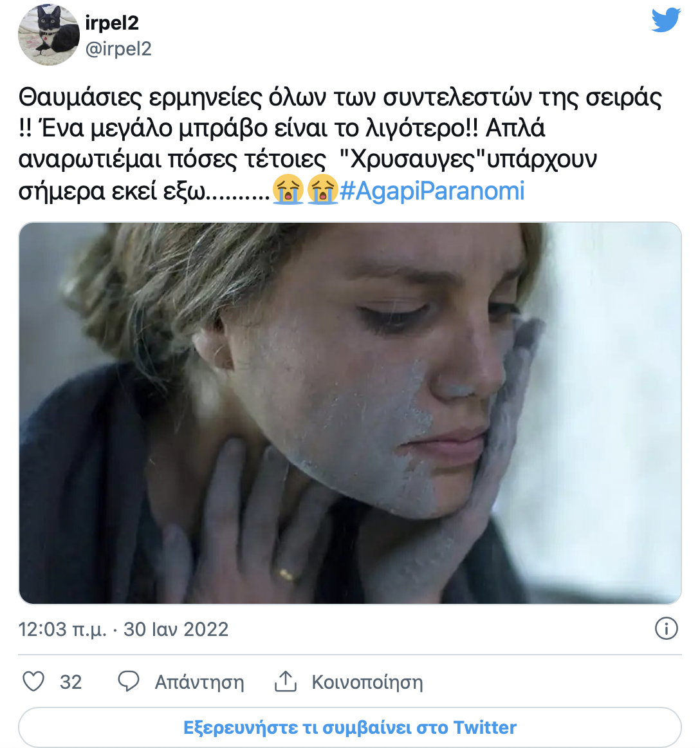Click the first crying emoji in tweet
700x748 pixels.
[288, 190]
